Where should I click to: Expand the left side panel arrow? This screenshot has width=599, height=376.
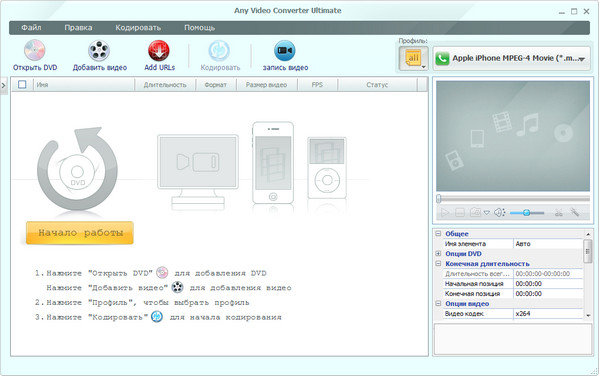(3, 86)
